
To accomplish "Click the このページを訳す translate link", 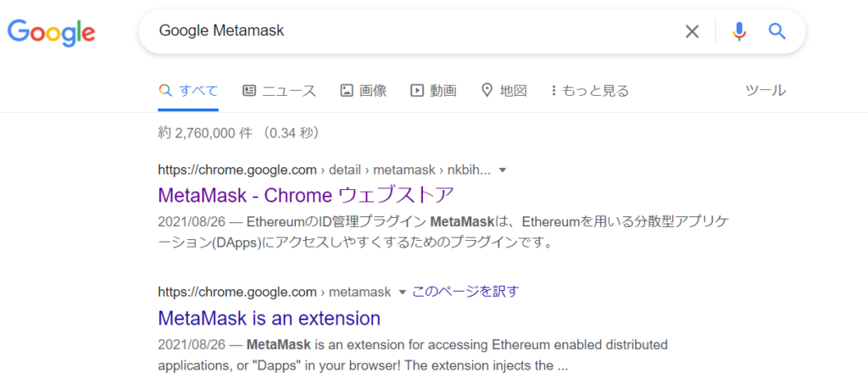I will click(x=465, y=292).
